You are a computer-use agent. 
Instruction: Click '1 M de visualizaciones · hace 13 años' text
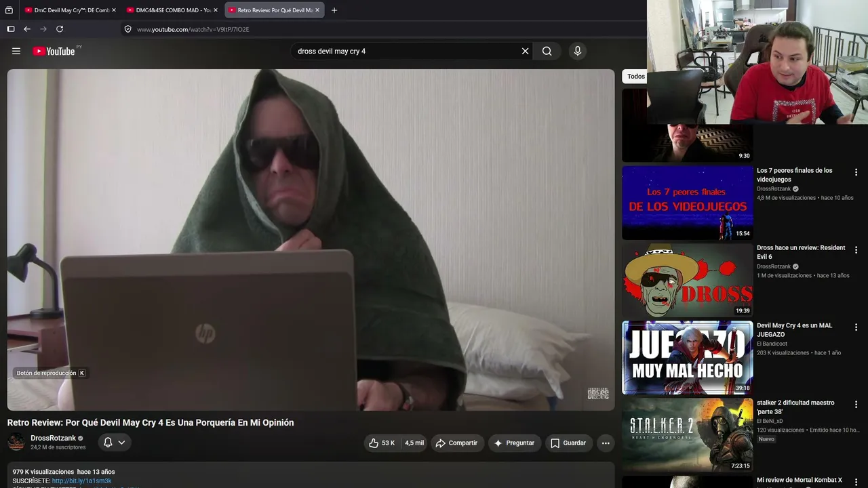coord(803,276)
